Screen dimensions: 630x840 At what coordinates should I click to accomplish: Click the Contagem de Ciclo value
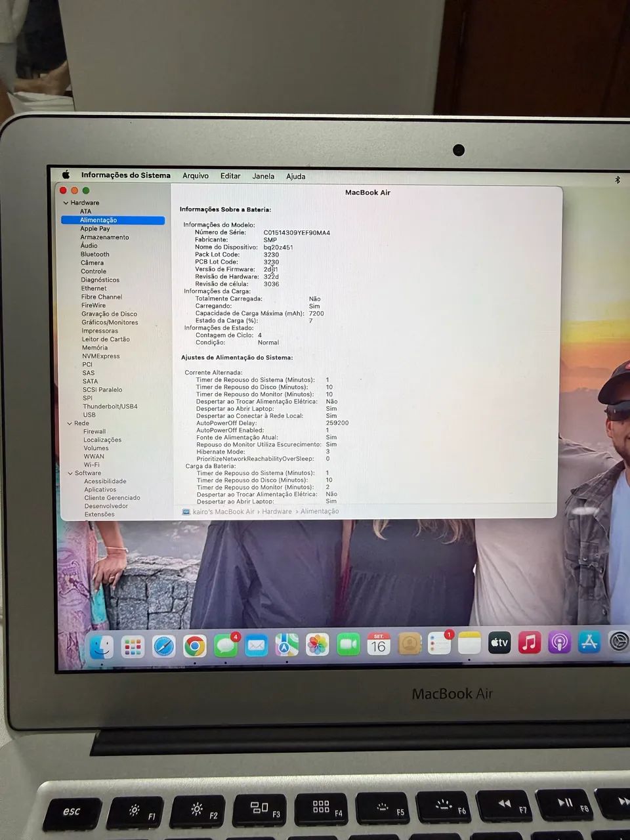[260, 335]
